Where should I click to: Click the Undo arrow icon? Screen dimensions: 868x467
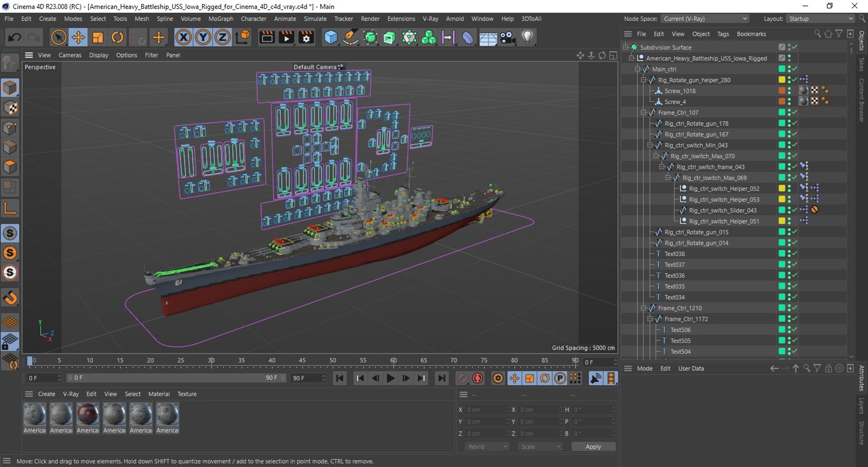[14, 38]
